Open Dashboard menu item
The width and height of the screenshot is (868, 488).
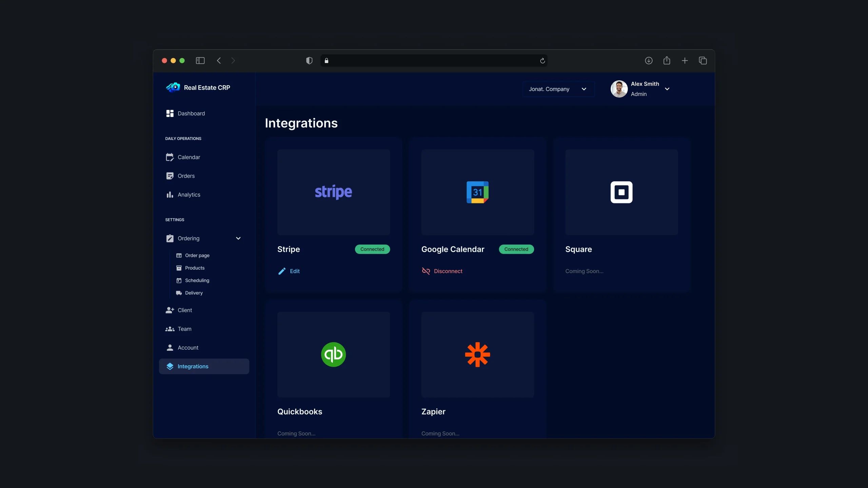[204, 114]
